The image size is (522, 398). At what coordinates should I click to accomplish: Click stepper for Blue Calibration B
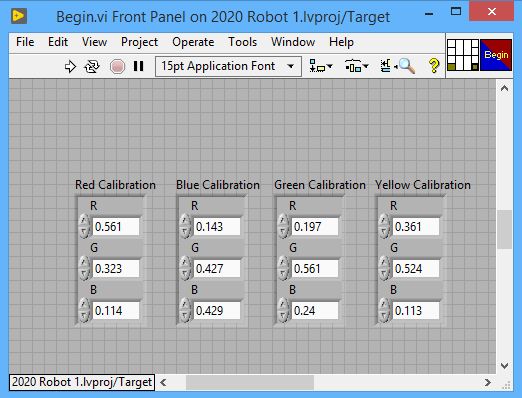coord(185,310)
